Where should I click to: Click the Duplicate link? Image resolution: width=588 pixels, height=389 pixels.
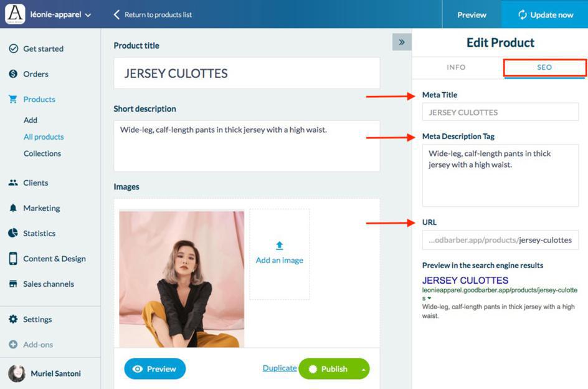(x=279, y=368)
